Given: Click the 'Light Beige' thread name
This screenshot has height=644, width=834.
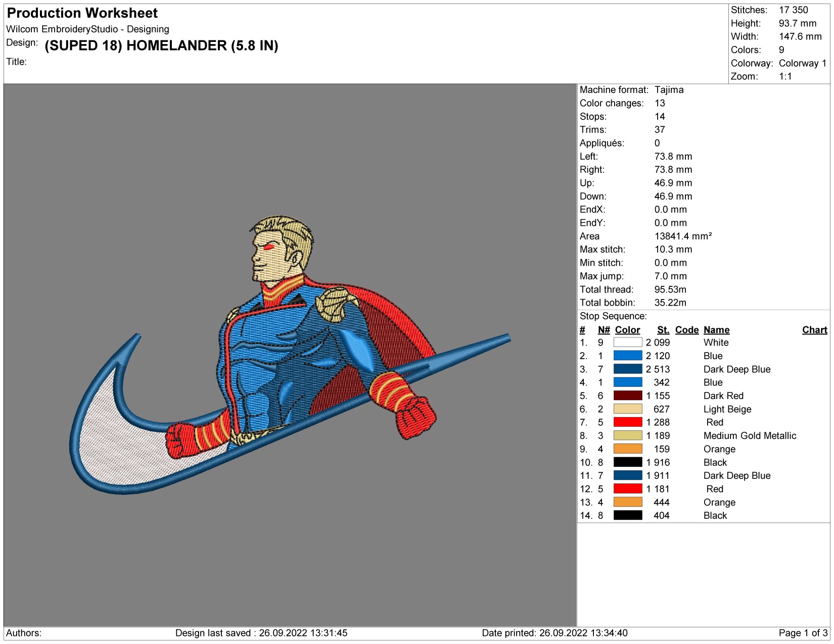Looking at the screenshot, I should tap(727, 409).
